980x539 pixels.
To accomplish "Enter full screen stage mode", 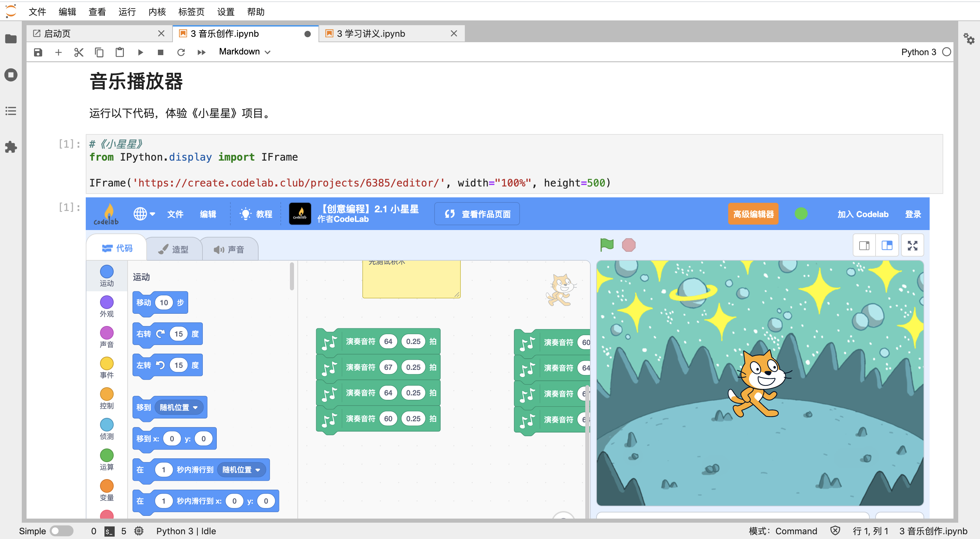I will pos(912,245).
